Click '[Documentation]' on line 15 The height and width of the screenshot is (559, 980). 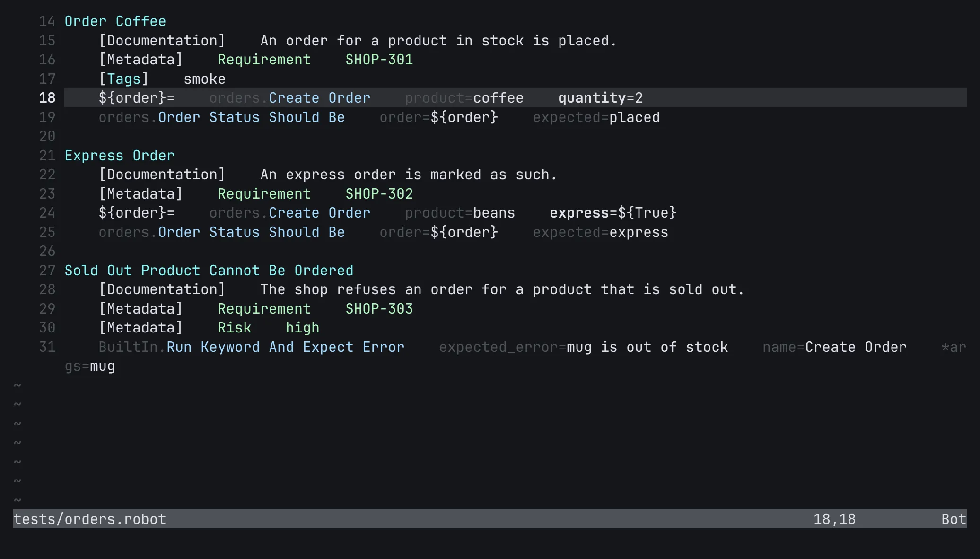click(x=162, y=41)
